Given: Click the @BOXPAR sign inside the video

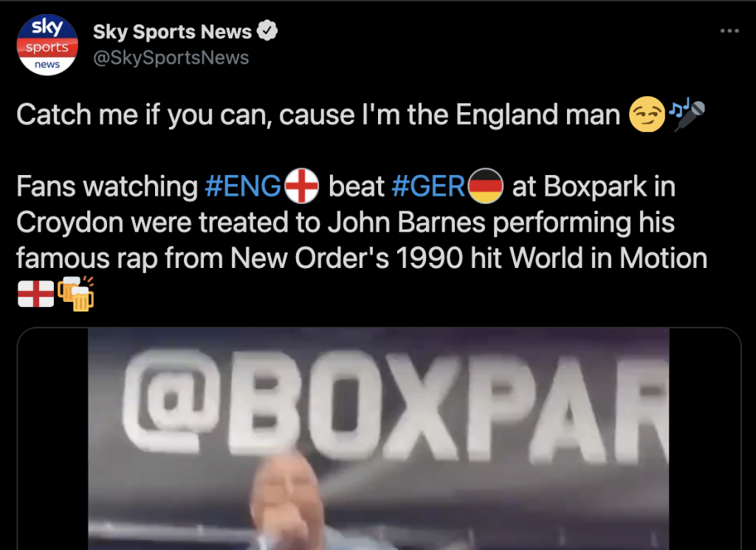Looking at the screenshot, I should click(396, 402).
